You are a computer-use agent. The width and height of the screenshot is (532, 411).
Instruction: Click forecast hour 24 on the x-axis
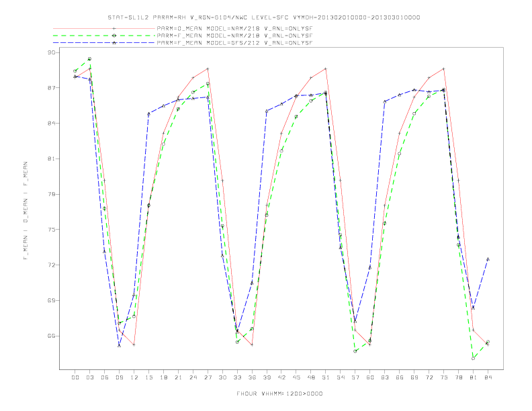pos(193,377)
